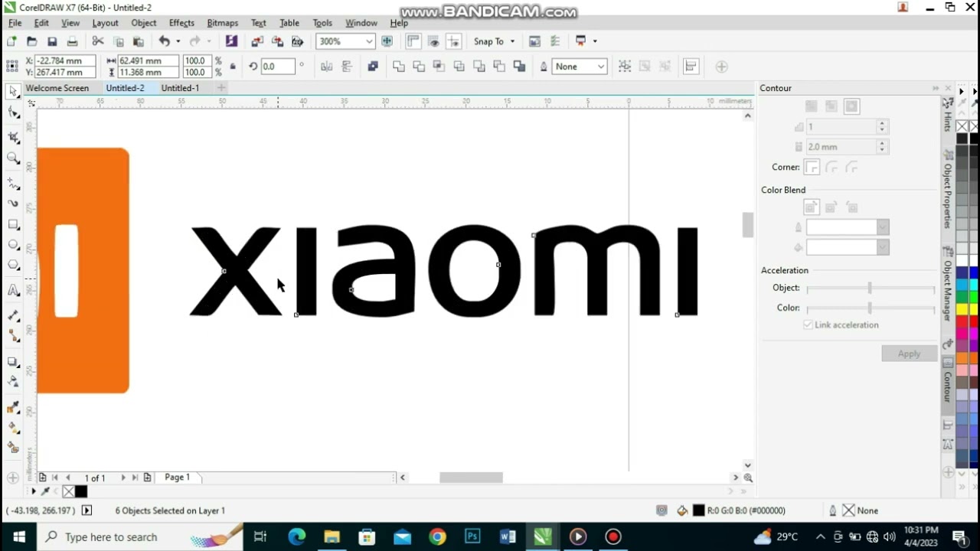The height and width of the screenshot is (551, 980).
Task: Click the Apply button in Contour
Action: click(909, 354)
